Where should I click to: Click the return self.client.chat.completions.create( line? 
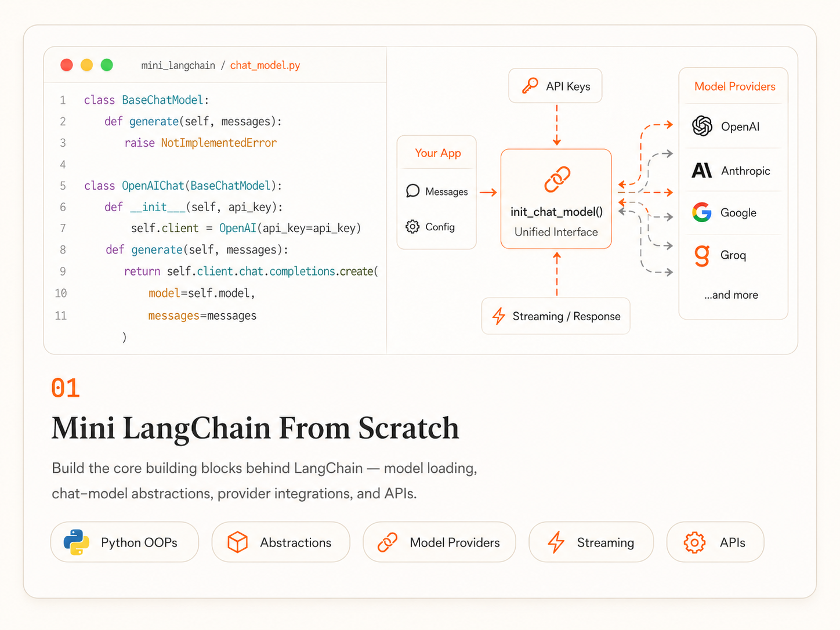(x=251, y=271)
